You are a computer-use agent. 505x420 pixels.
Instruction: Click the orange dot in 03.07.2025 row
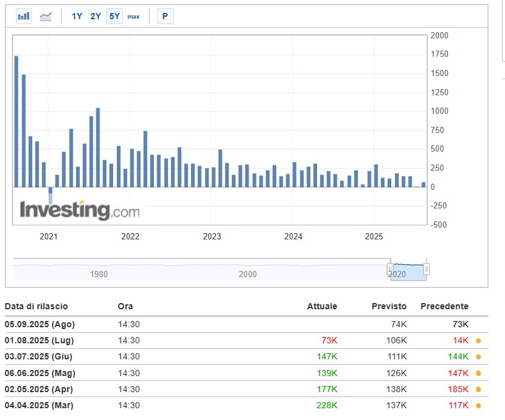pos(478,357)
